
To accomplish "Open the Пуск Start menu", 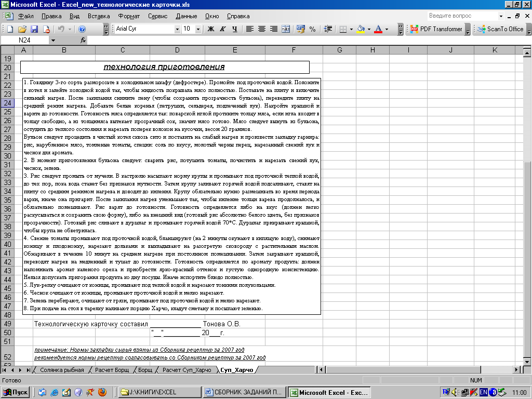I will tap(16, 393).
